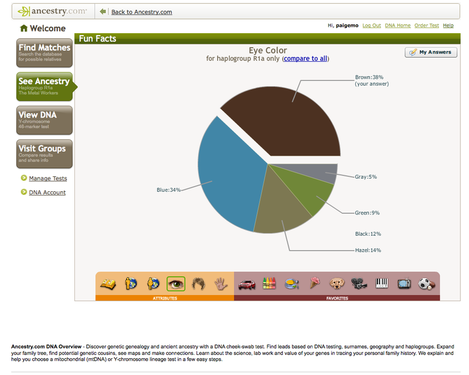The width and height of the screenshot is (469, 375).
Task: Click the 'Brown:38%' chart label
Action: 369,77
